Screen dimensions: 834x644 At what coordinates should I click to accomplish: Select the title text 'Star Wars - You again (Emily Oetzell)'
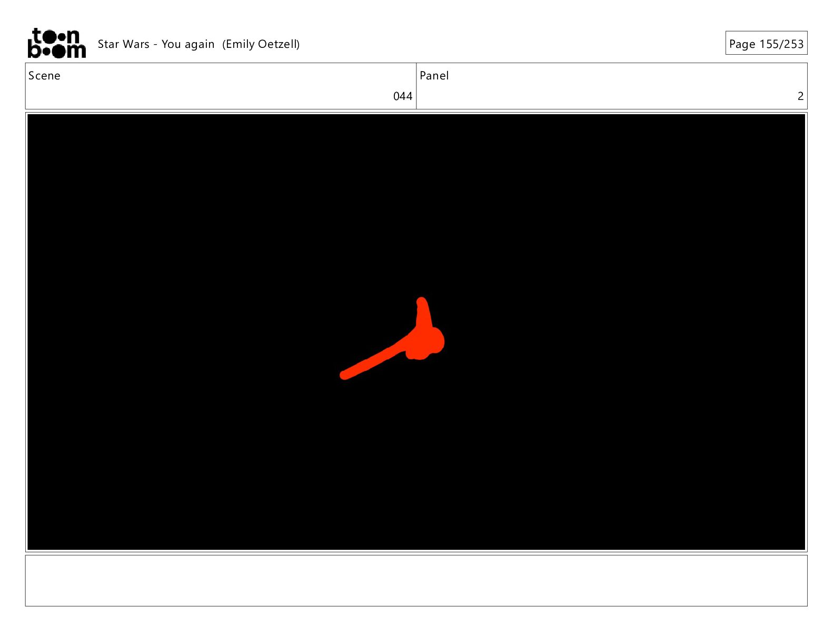(198, 44)
